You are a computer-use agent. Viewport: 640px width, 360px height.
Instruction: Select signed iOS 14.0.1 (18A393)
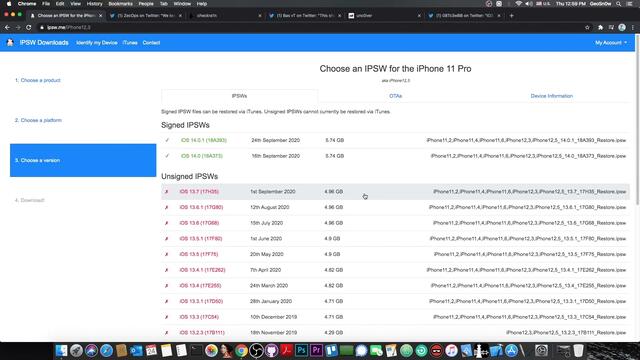click(203, 140)
